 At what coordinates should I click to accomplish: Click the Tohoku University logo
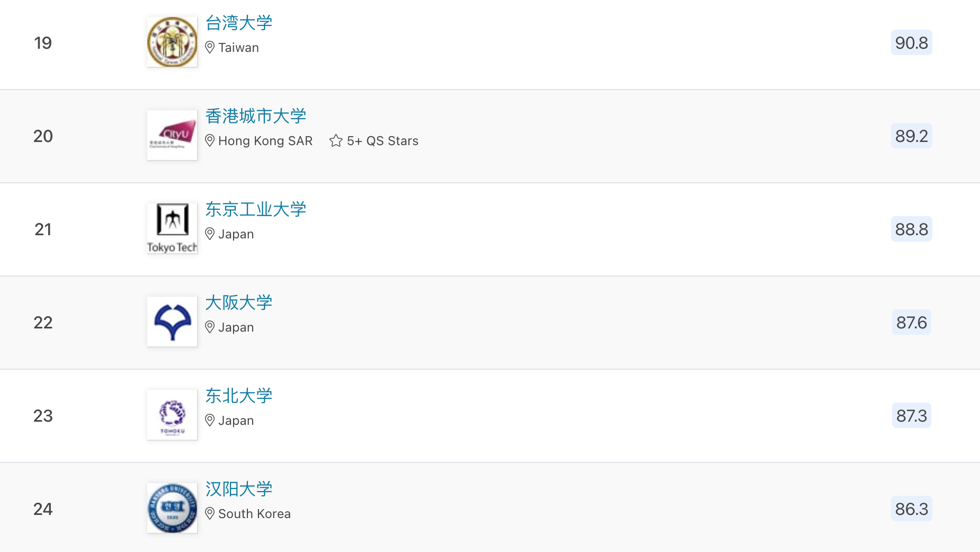coord(172,415)
